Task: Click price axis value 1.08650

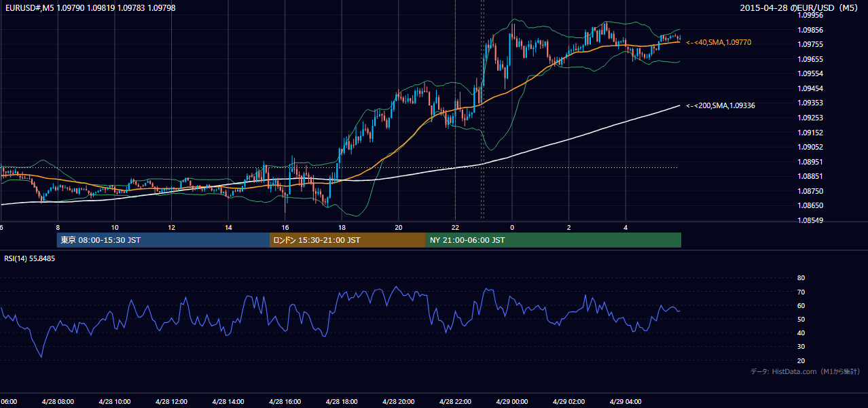Action: coord(810,205)
